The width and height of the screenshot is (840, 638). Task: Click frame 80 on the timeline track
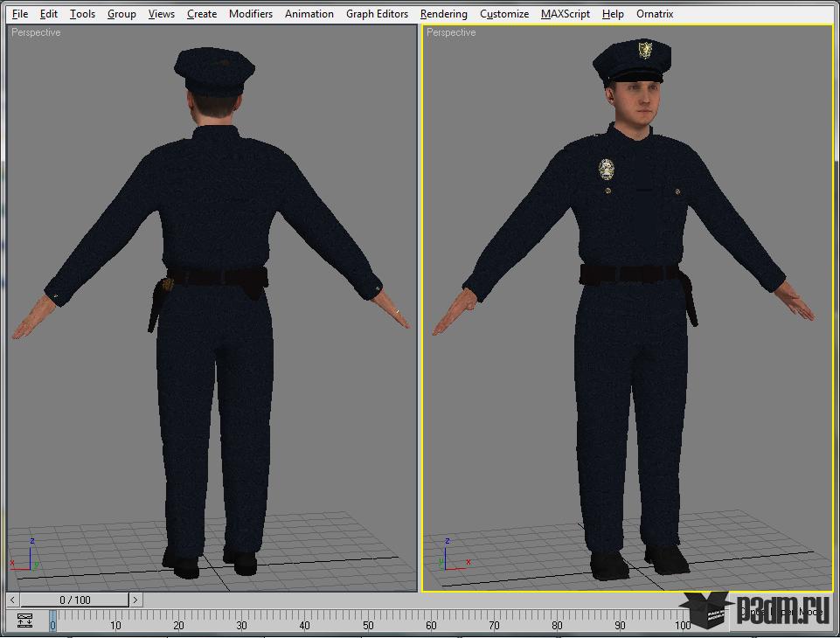pos(557,621)
